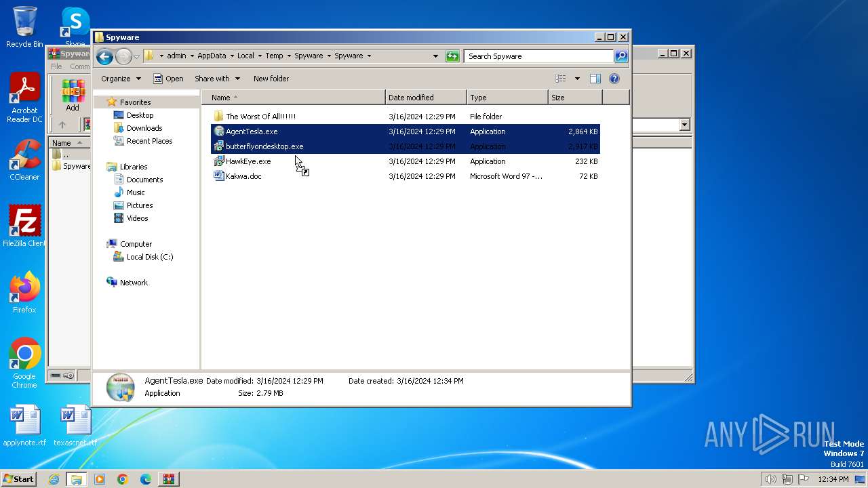Click the change view icon
The height and width of the screenshot is (488, 868).
click(561, 79)
